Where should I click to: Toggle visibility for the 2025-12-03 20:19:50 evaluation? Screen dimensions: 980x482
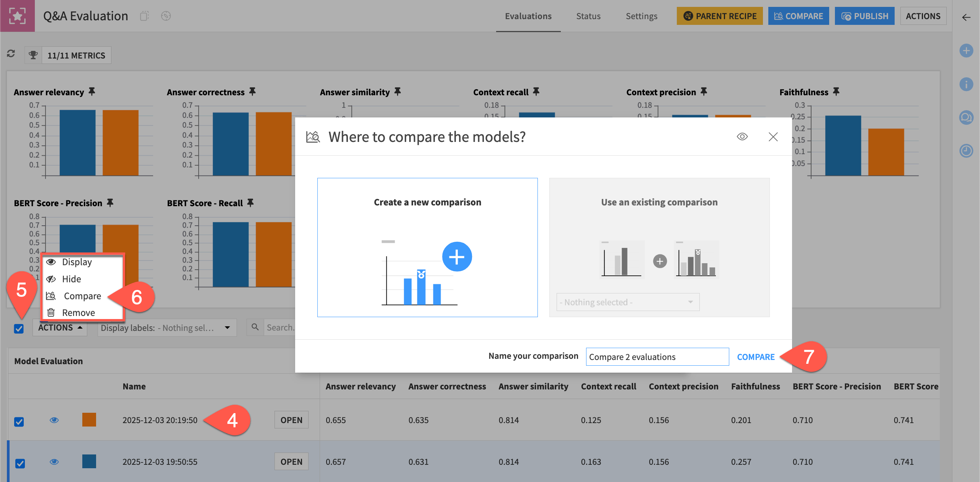tap(54, 420)
